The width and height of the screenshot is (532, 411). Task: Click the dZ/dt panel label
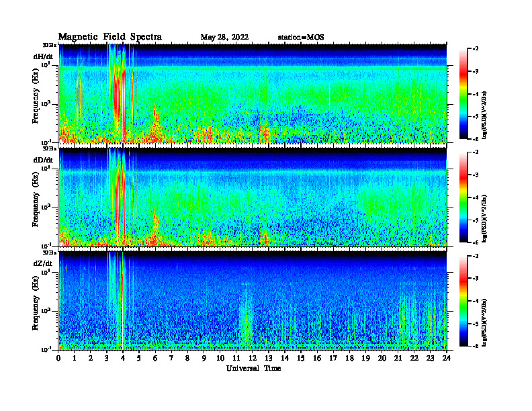(x=43, y=263)
